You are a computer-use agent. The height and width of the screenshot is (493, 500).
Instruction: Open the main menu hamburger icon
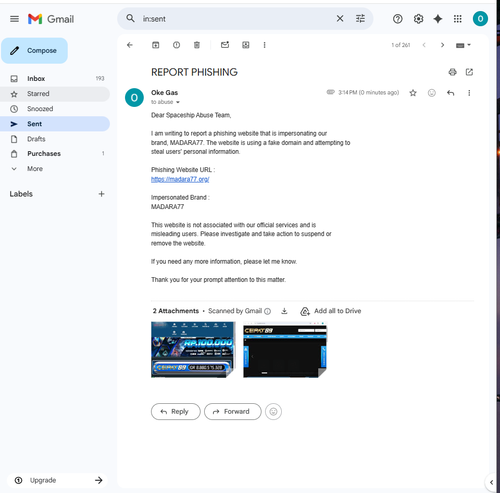[14, 19]
